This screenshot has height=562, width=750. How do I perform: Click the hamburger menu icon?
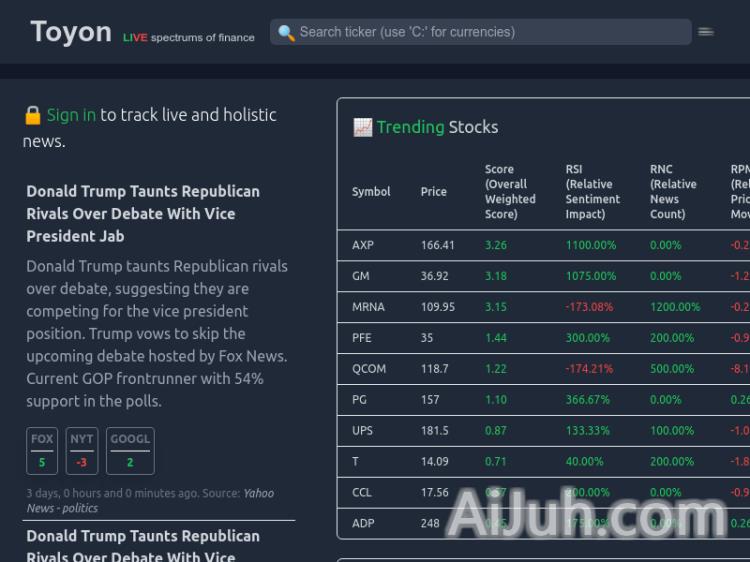coord(706,32)
